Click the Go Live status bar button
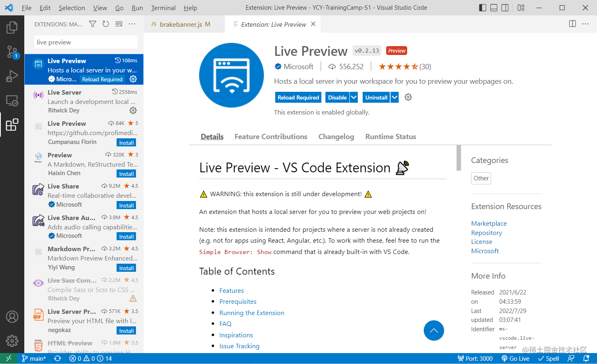The width and height of the screenshot is (597, 364). 515,358
